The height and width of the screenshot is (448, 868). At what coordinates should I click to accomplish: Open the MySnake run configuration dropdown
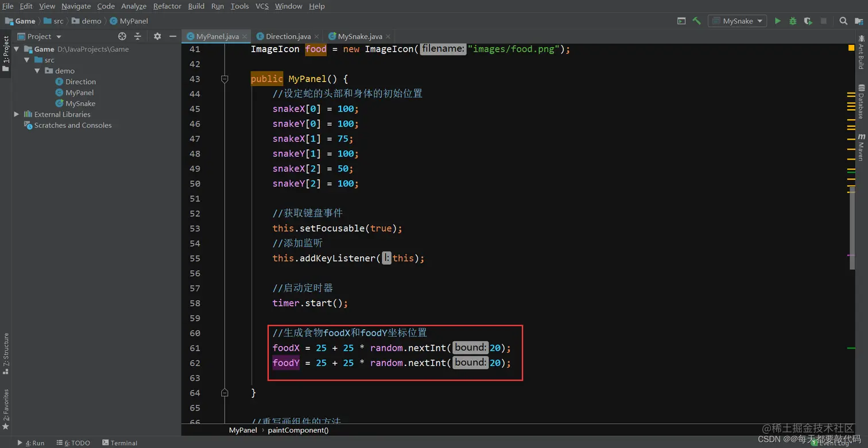pyautogui.click(x=737, y=21)
